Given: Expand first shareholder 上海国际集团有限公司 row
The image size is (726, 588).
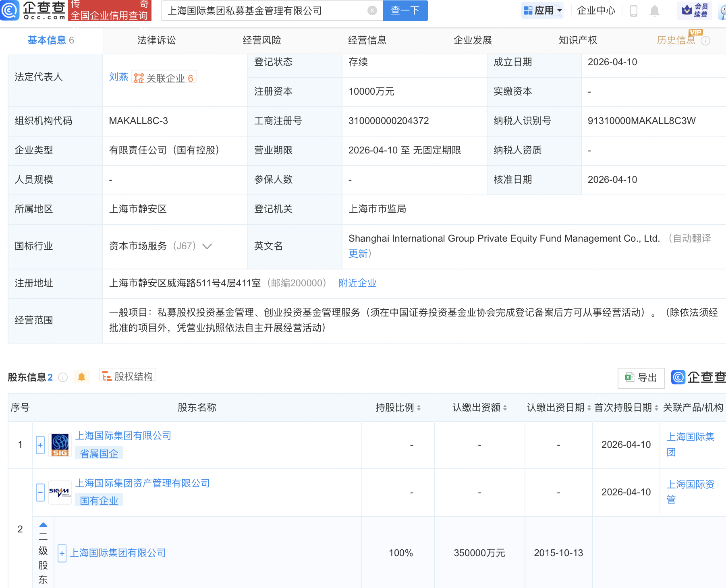Looking at the screenshot, I should [40, 445].
